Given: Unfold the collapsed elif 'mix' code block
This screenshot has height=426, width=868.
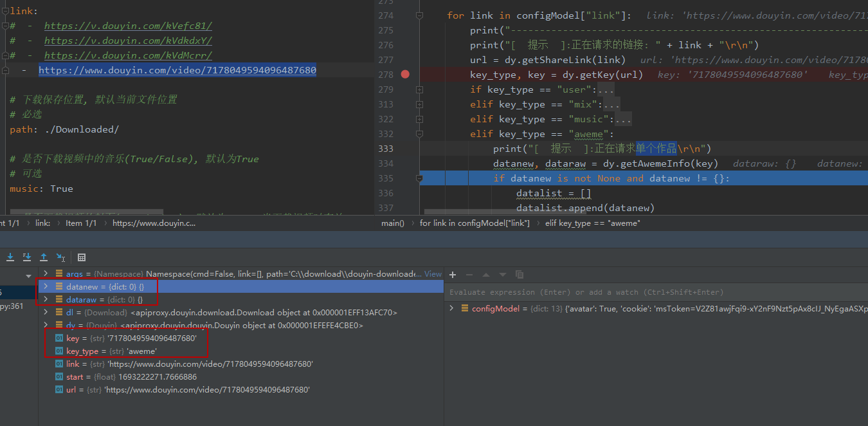Looking at the screenshot, I should click(420, 104).
